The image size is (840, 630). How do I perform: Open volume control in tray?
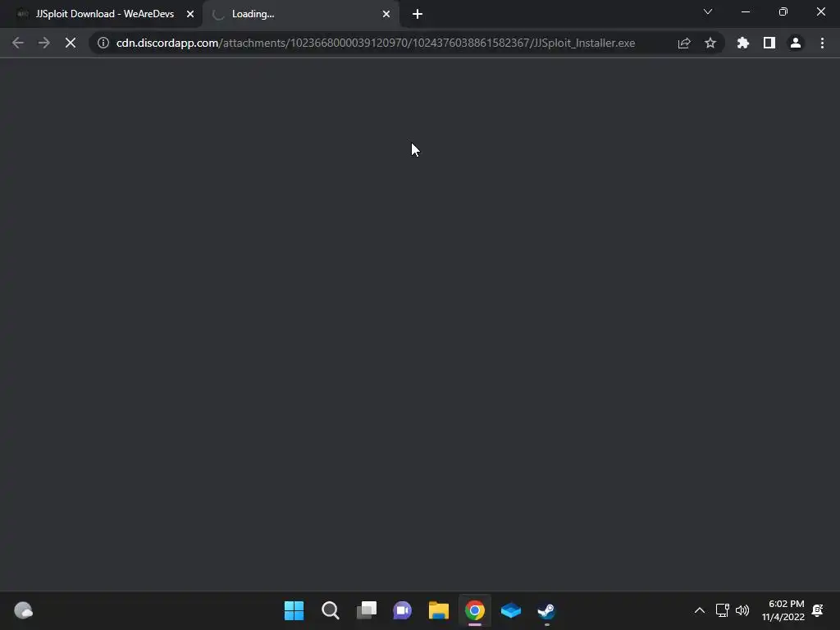[x=742, y=610]
